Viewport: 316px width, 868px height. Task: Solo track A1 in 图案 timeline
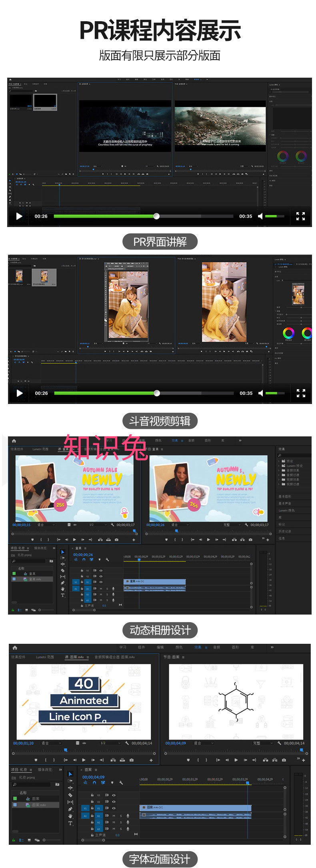click(x=121, y=816)
